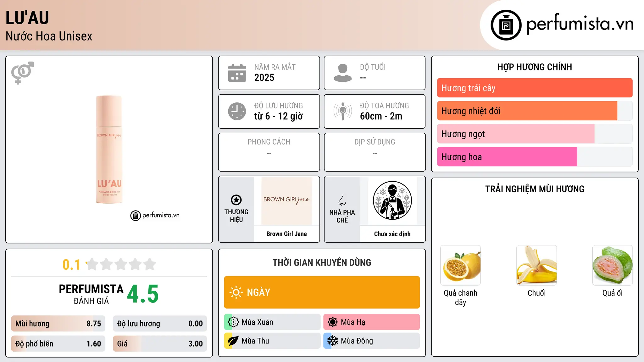Click the Phong cách card
This screenshot has height=362, width=644.
[269, 152]
